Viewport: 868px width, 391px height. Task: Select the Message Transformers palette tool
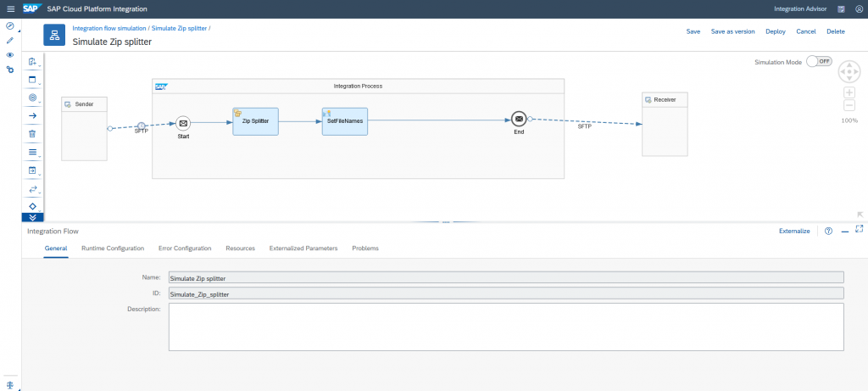33,152
